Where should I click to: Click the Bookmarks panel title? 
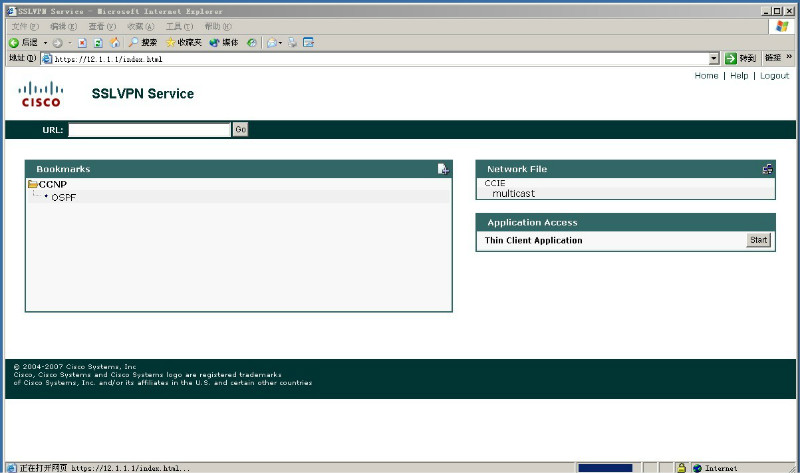(x=63, y=169)
